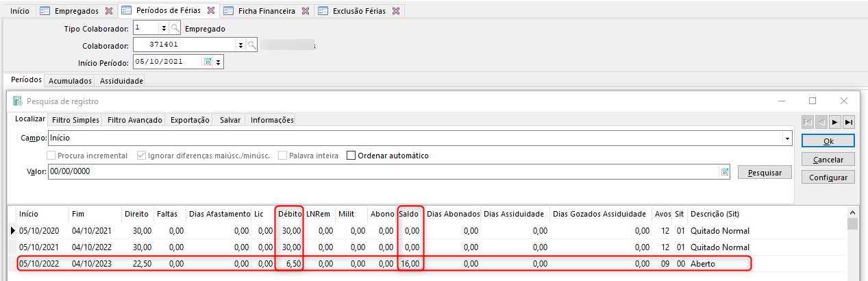Select Localizar tab in search dialog
This screenshot has width=868, height=281.
click(30, 119)
